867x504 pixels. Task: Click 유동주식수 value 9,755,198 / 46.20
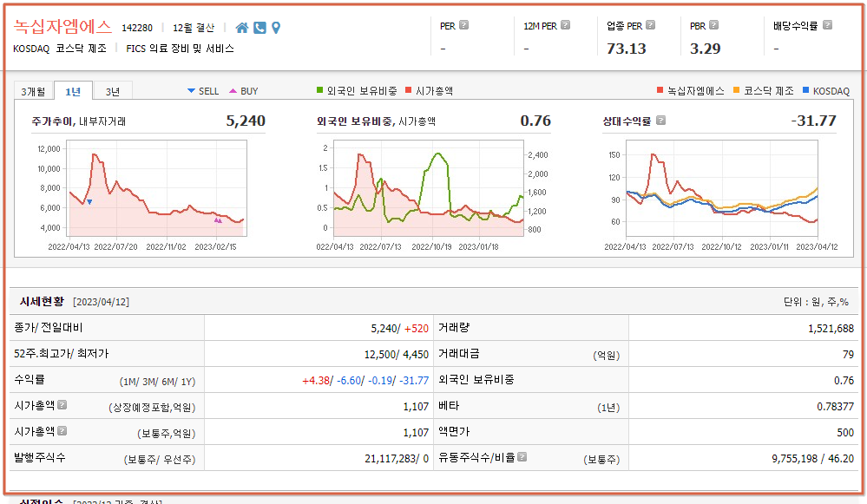(x=813, y=458)
